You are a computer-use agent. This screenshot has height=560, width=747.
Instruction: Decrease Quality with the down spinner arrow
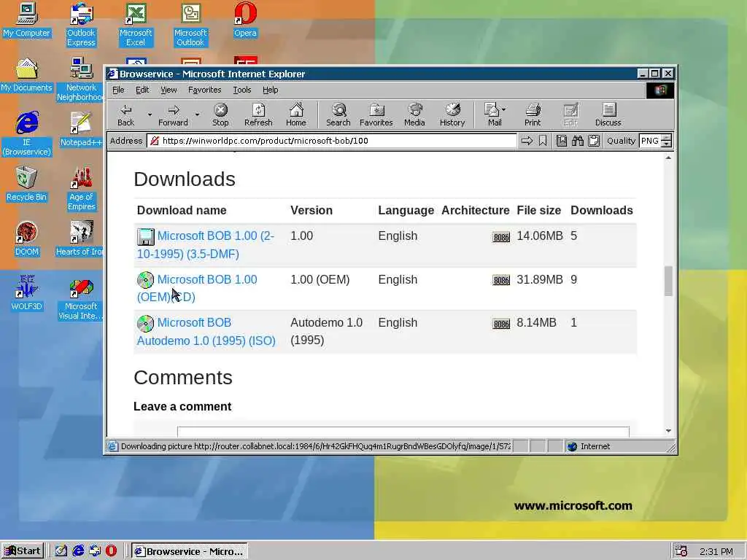pyautogui.click(x=667, y=144)
